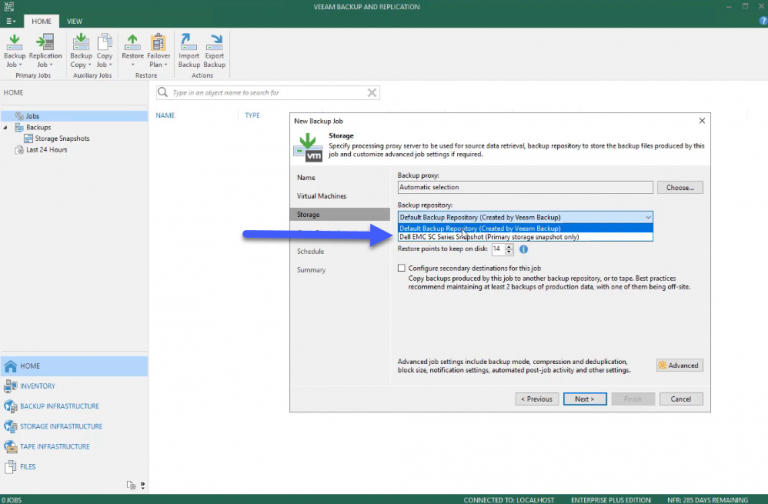The height and width of the screenshot is (504, 768).
Task: Open the Failover Plan ribbon icon
Action: (158, 50)
